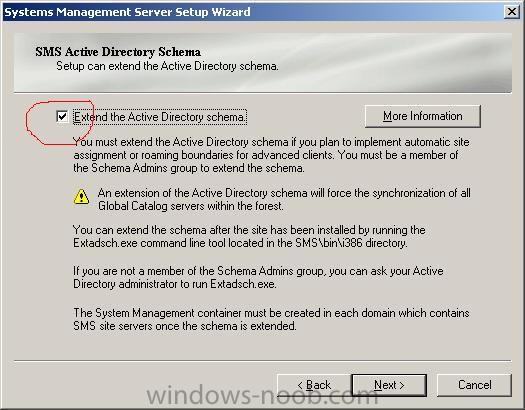Viewport: 525px width, 410px height.
Task: Click the windows-noob.com watermark text
Action: [x=263, y=396]
